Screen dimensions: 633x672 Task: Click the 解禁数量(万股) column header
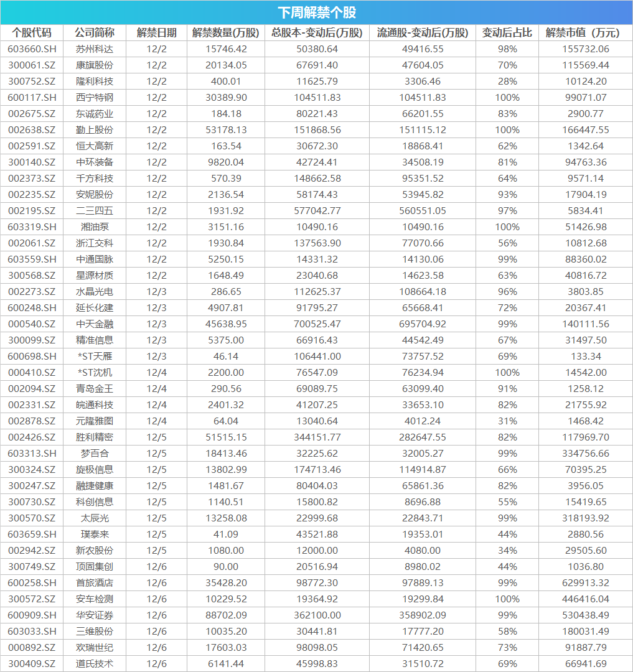tap(226, 33)
